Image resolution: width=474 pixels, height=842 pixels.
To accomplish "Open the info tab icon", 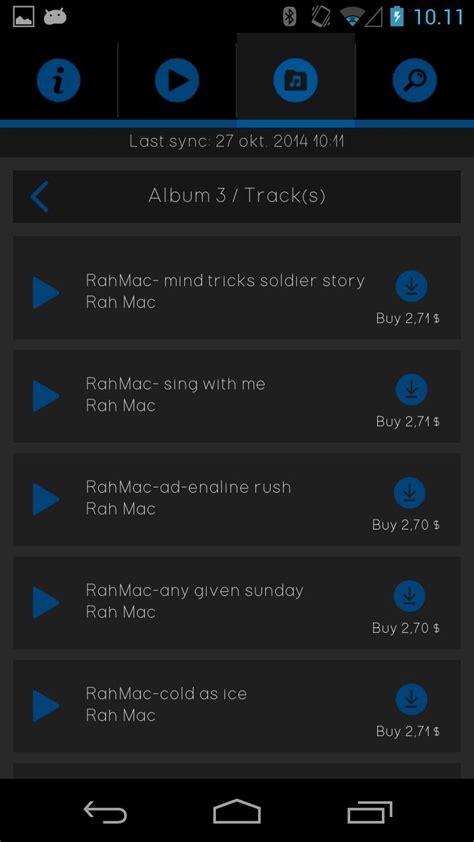I will (x=59, y=81).
